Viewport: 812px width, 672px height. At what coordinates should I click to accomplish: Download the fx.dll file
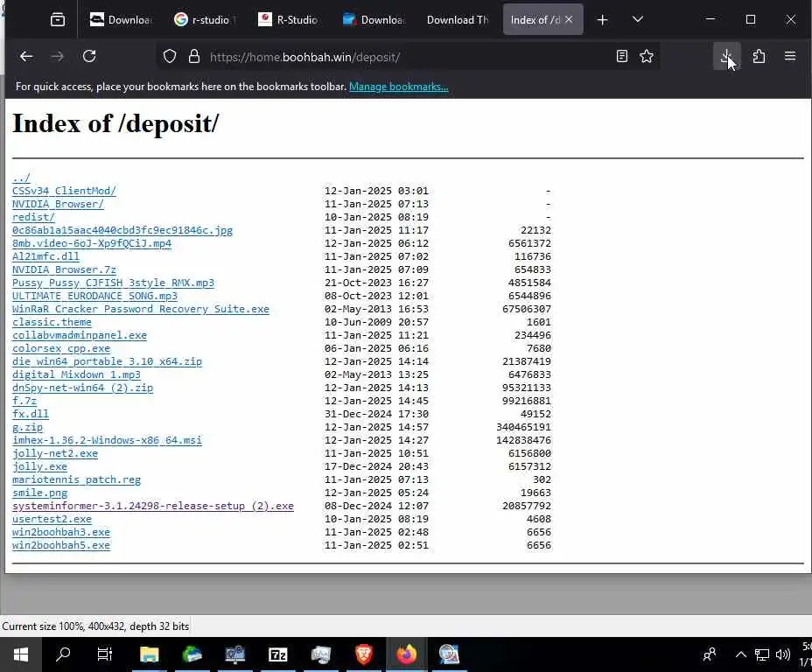[x=31, y=414]
